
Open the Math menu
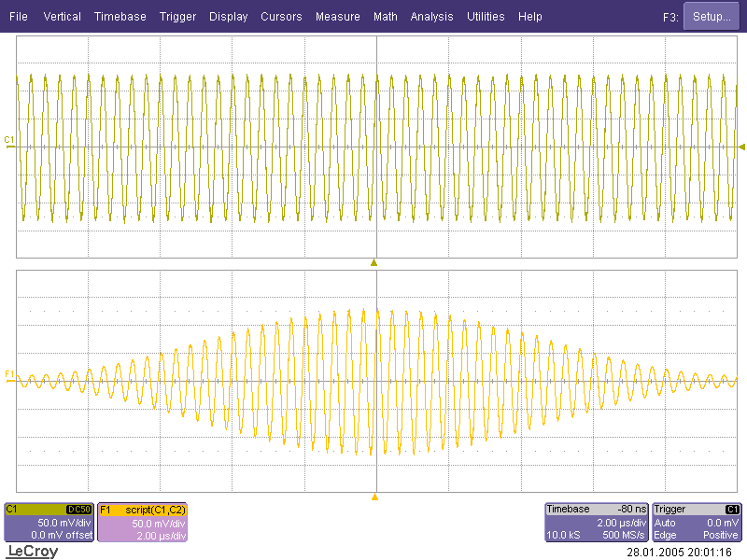[385, 17]
